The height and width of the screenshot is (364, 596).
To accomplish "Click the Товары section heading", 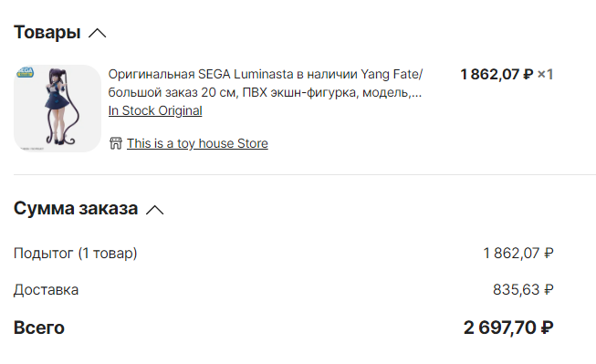I will coord(47,32).
